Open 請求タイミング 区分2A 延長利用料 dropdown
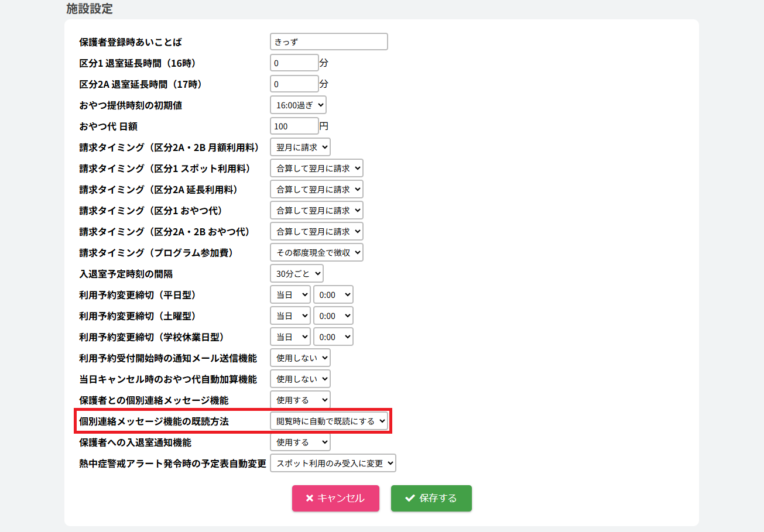Screen dimensions: 764x532 [317, 190]
